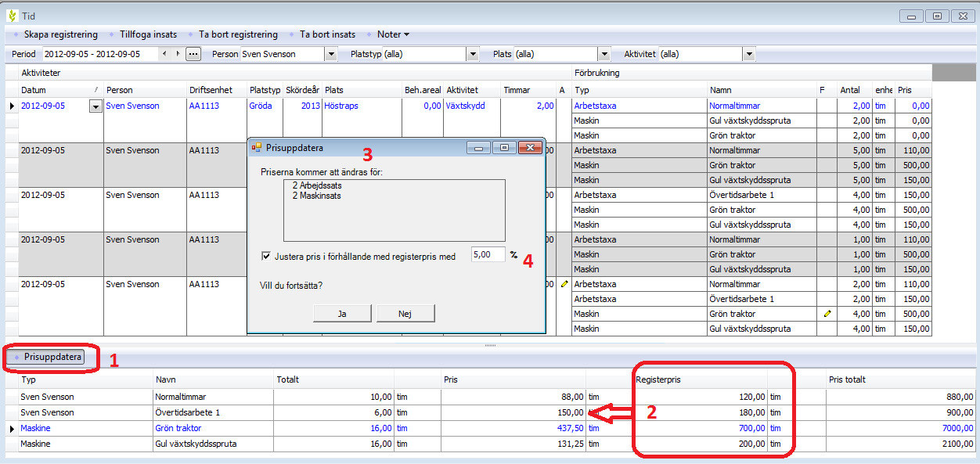Click the pencil icon beside Grön traktor 4,00

point(827,314)
